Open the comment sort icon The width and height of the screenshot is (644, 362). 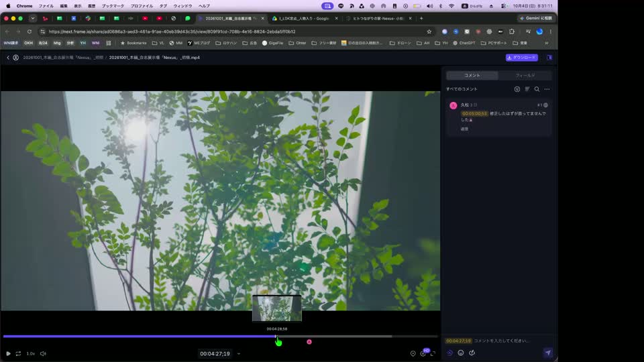coord(527,89)
